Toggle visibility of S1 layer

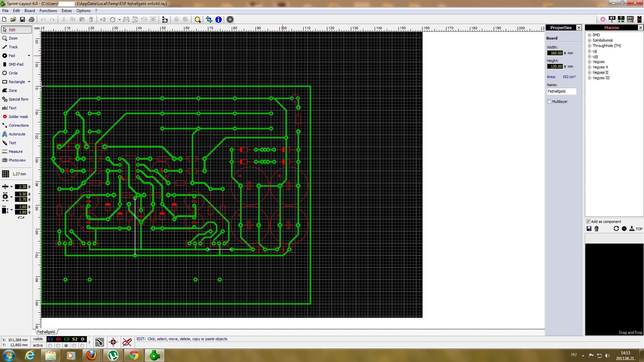point(59,339)
